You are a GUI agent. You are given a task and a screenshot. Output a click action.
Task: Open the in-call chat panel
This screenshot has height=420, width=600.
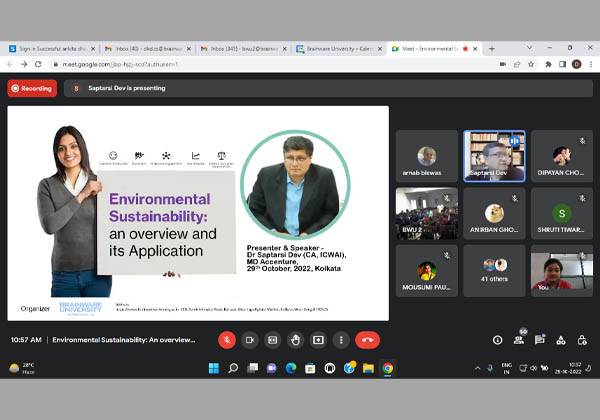(539, 340)
